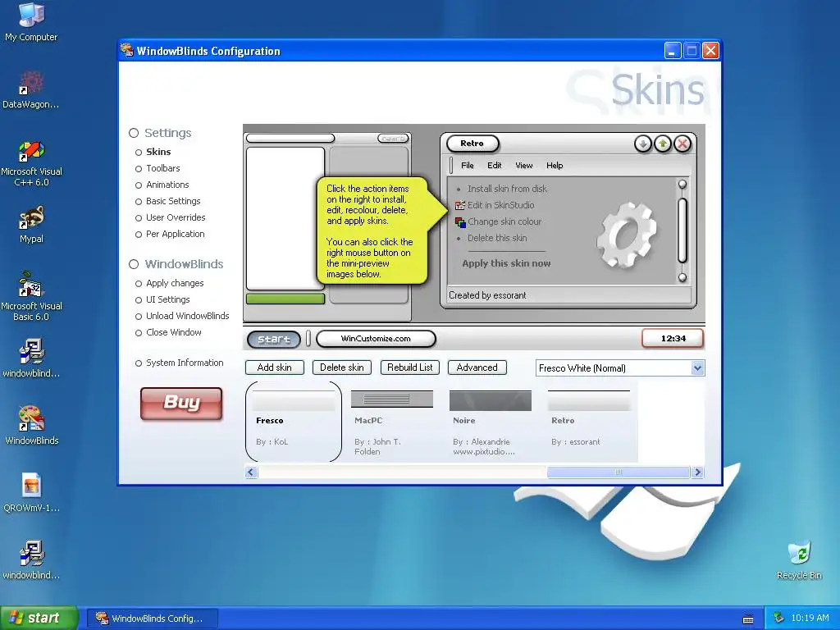The height and width of the screenshot is (630, 840).
Task: Click the Rebuild List button
Action: pyautogui.click(x=410, y=367)
